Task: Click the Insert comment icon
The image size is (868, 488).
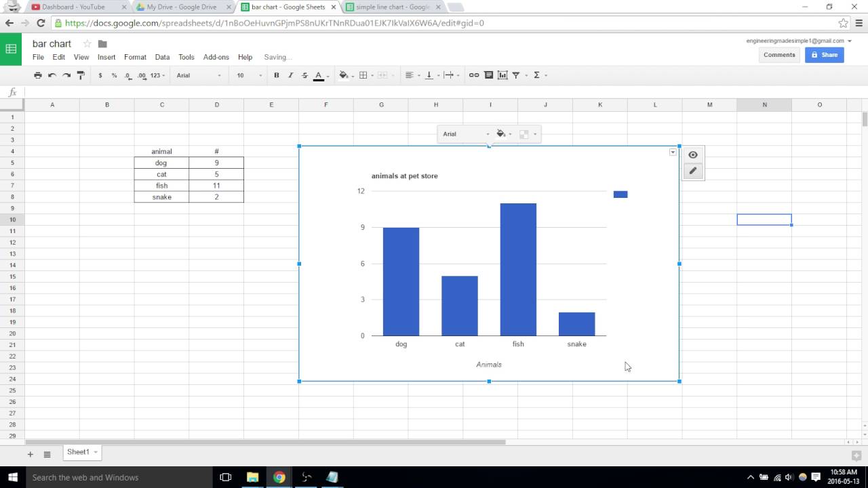Action: point(488,75)
